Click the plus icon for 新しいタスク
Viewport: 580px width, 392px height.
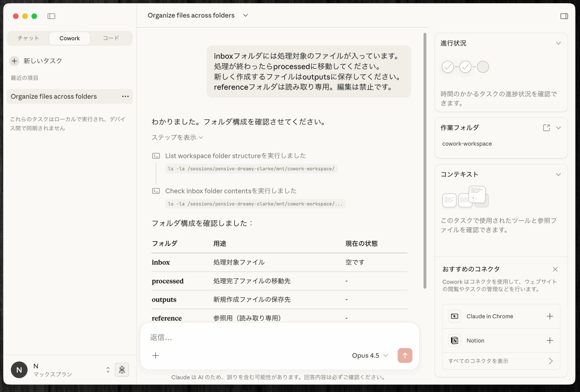pos(14,61)
